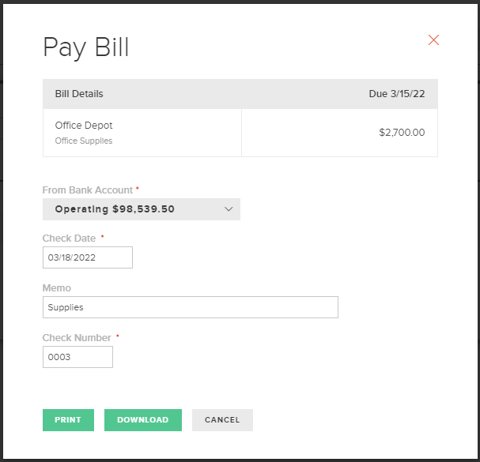Open the From Bank Account dropdown

141,209
